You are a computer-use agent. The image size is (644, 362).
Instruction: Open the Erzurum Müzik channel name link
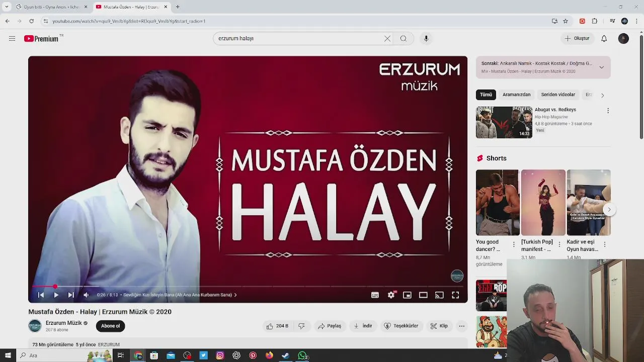(x=63, y=323)
